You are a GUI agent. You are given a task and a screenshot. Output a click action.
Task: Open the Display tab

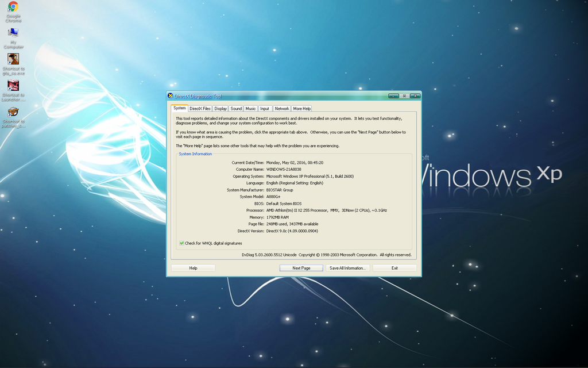220,109
